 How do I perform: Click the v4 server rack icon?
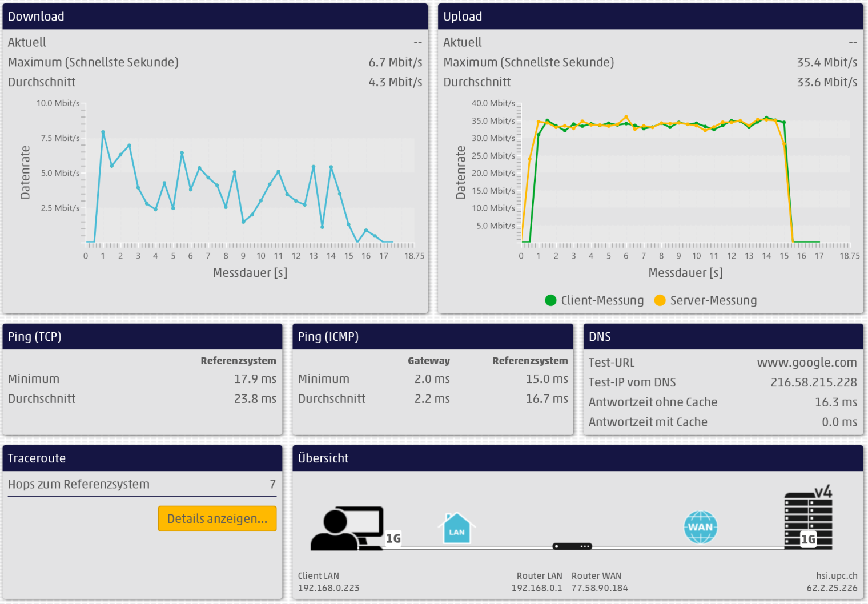tap(807, 518)
